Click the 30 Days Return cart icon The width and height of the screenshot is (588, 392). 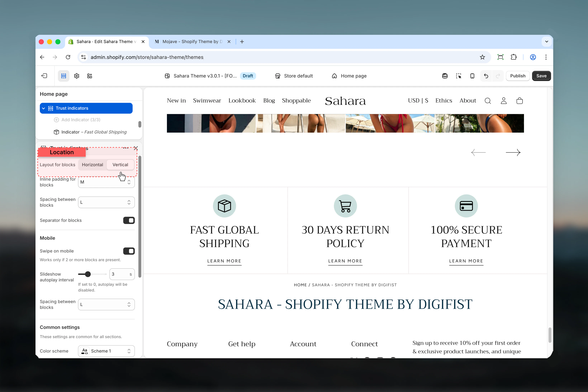click(x=345, y=206)
